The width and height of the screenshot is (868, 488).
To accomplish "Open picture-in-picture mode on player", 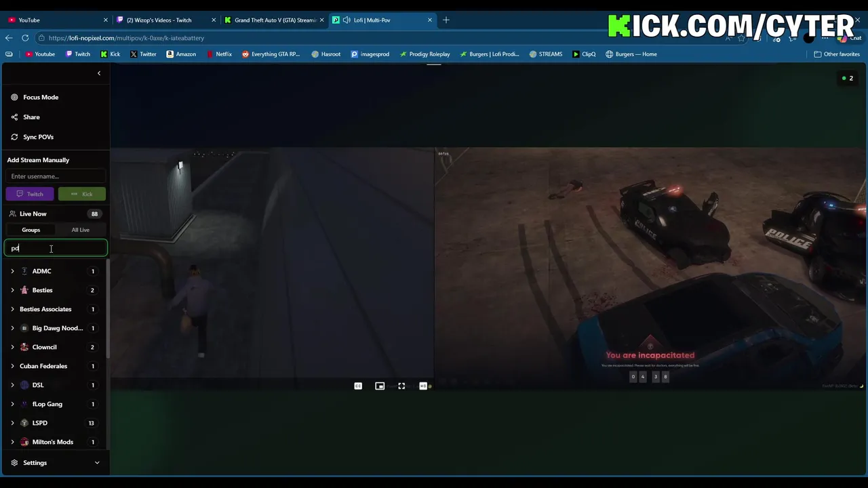I will [380, 386].
